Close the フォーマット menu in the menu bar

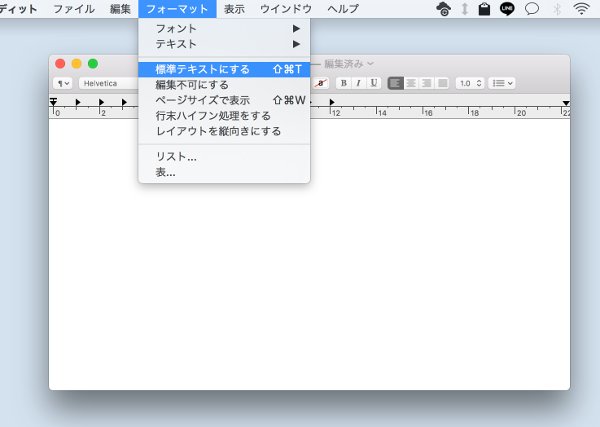pyautogui.click(x=177, y=9)
